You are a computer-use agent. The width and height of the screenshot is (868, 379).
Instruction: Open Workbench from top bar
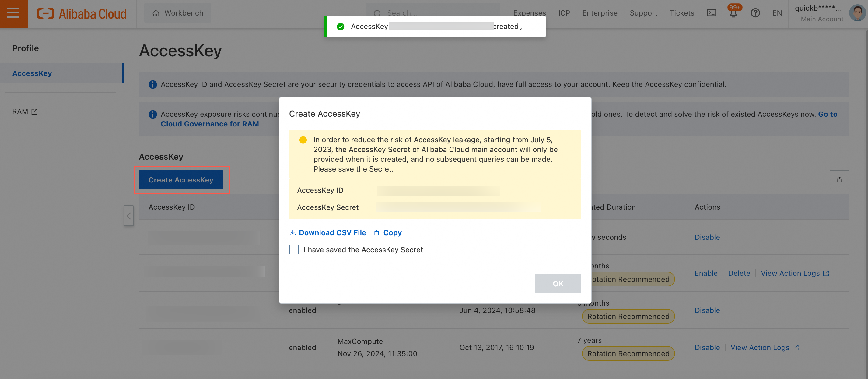(x=178, y=13)
